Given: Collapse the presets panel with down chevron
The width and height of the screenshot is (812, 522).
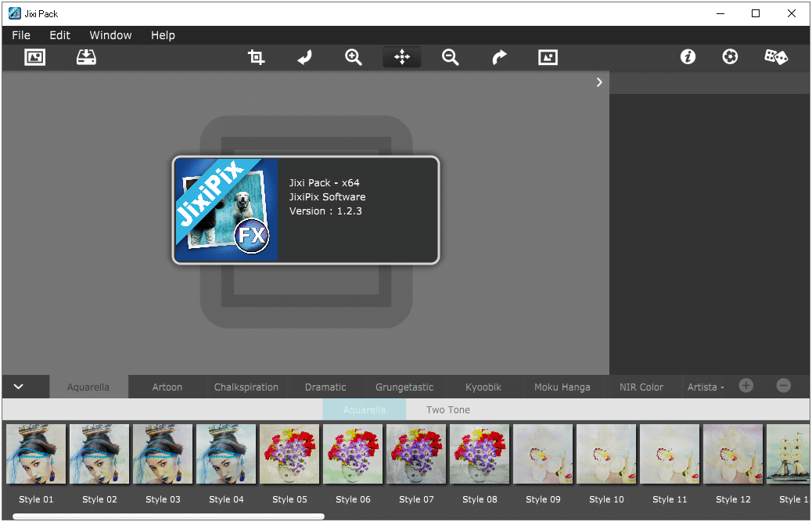Looking at the screenshot, I should pyautogui.click(x=19, y=387).
